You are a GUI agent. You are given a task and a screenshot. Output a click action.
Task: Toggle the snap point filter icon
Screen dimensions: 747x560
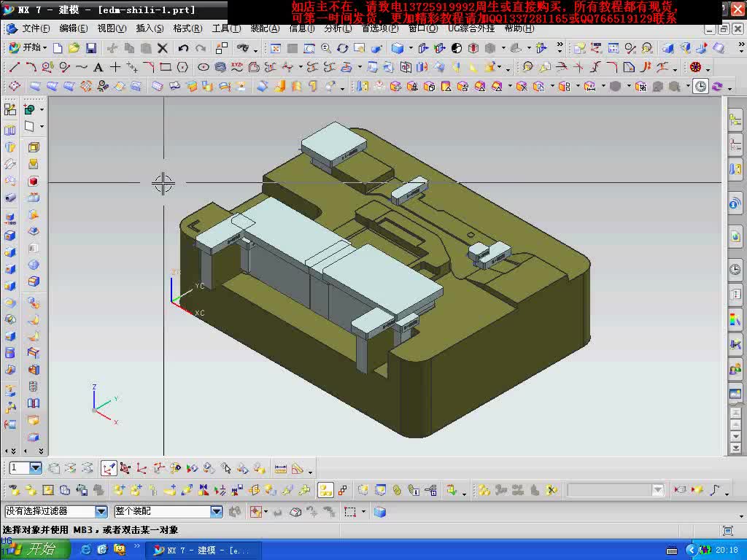pos(256,513)
